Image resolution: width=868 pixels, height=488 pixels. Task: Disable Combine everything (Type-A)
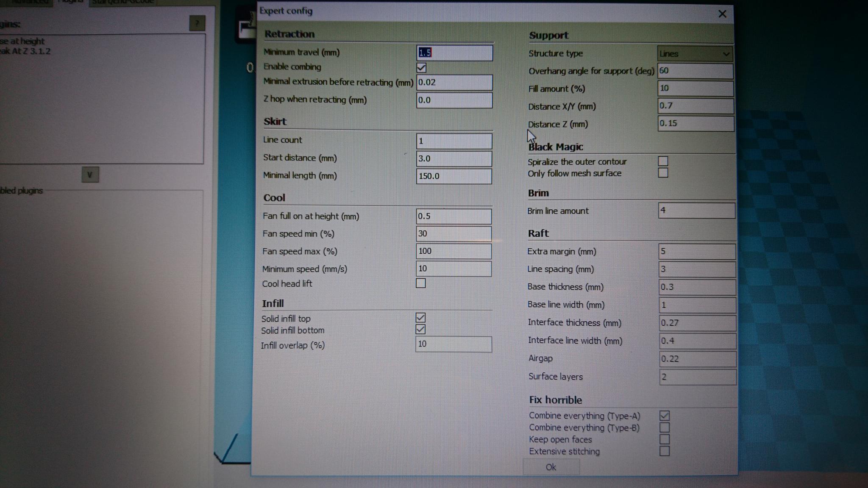[x=664, y=416]
